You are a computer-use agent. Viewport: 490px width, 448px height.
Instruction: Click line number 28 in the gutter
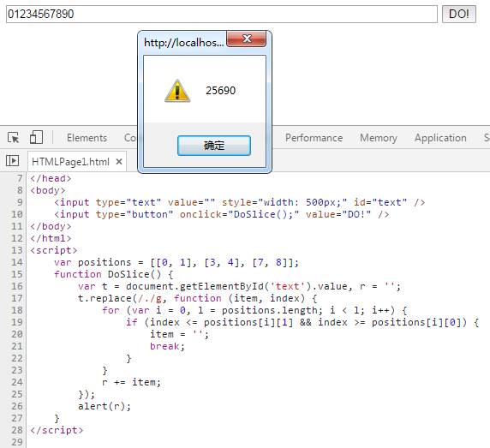point(17,430)
